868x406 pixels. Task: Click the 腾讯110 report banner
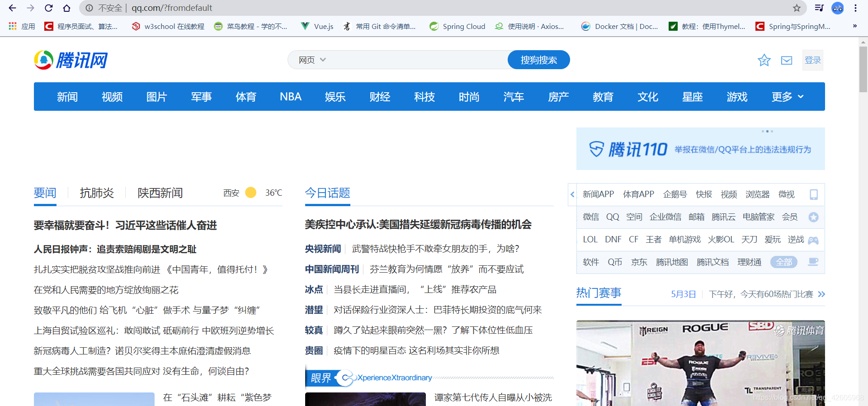click(700, 149)
